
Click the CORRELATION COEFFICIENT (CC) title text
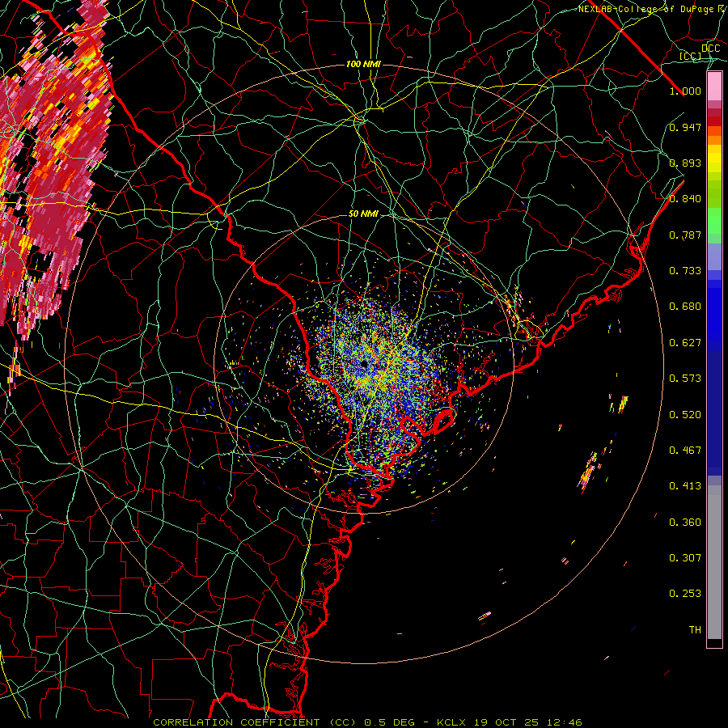255,722
